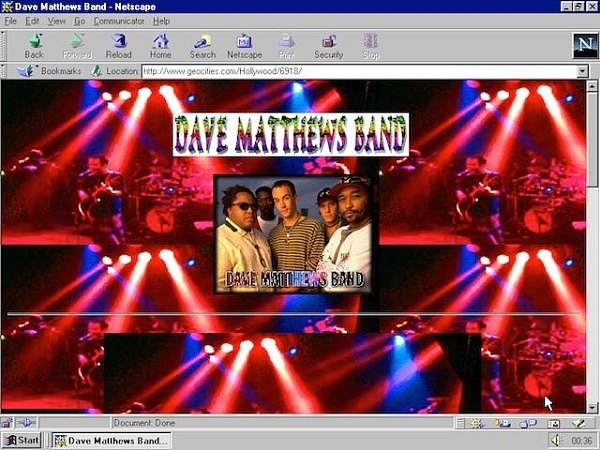Click the band photo in the page
The height and width of the screenshot is (450, 600).
(294, 234)
